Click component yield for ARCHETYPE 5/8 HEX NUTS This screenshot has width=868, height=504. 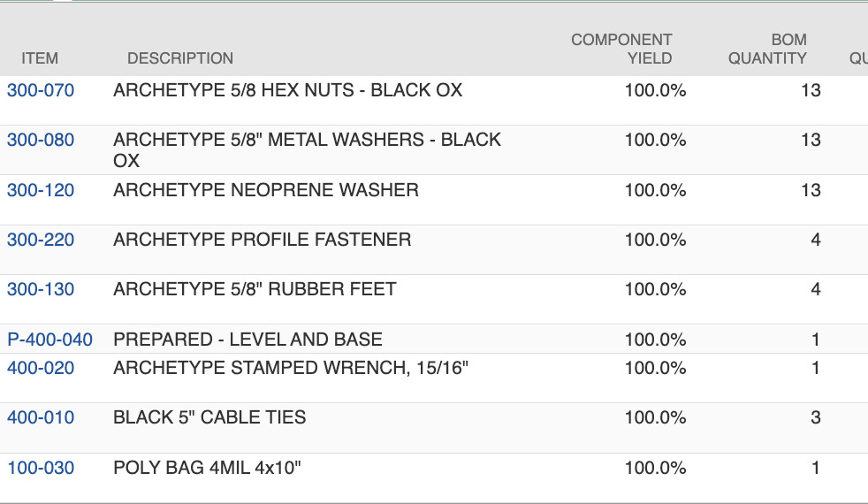[x=655, y=90]
